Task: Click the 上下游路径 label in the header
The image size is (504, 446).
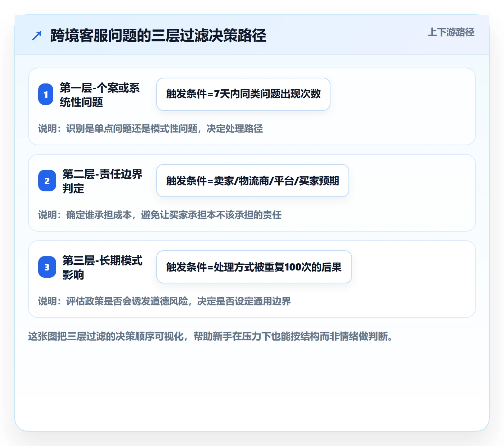Action: tap(451, 32)
